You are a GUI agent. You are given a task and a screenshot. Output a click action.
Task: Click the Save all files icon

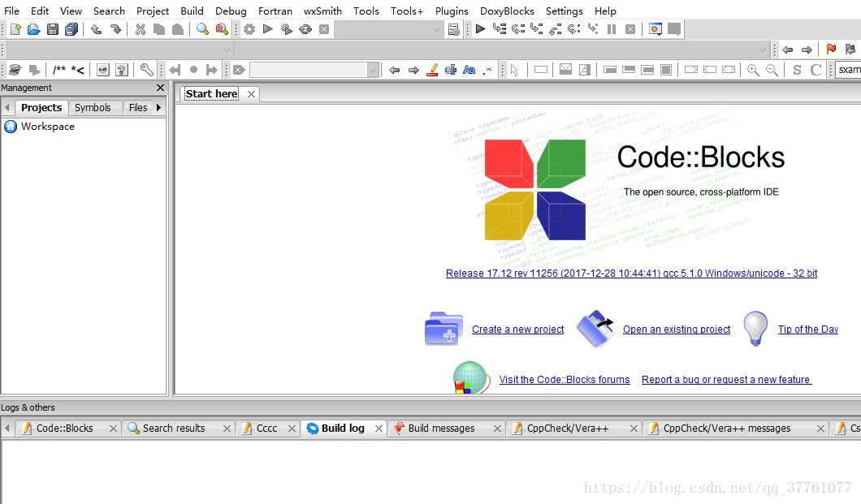(71, 29)
